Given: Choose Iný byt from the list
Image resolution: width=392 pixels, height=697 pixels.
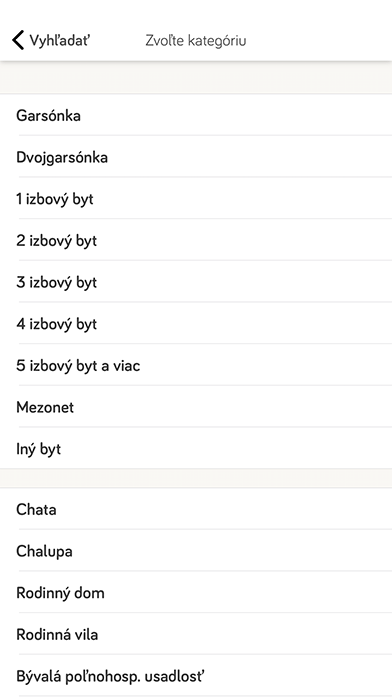Looking at the screenshot, I should click(x=196, y=449).
